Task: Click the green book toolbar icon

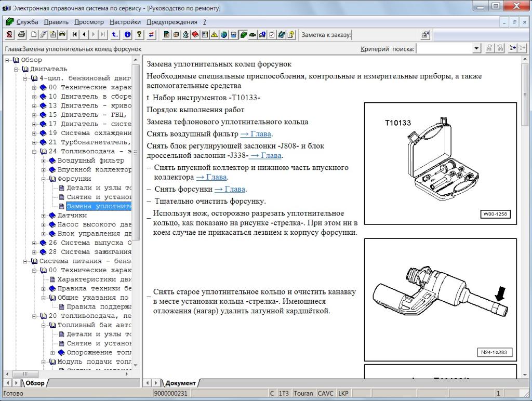Action: tap(243, 35)
